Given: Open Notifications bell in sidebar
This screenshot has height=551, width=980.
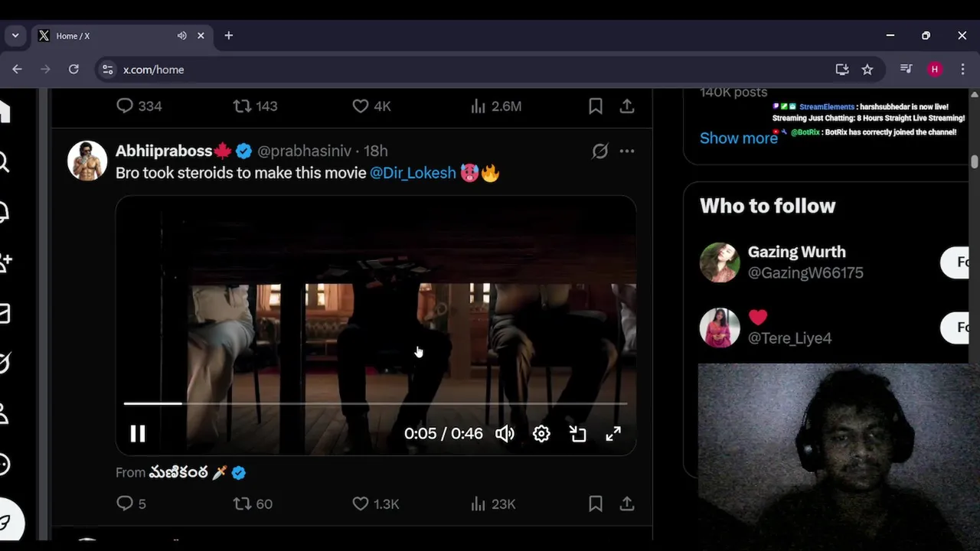Looking at the screenshot, I should pyautogui.click(x=3, y=212).
